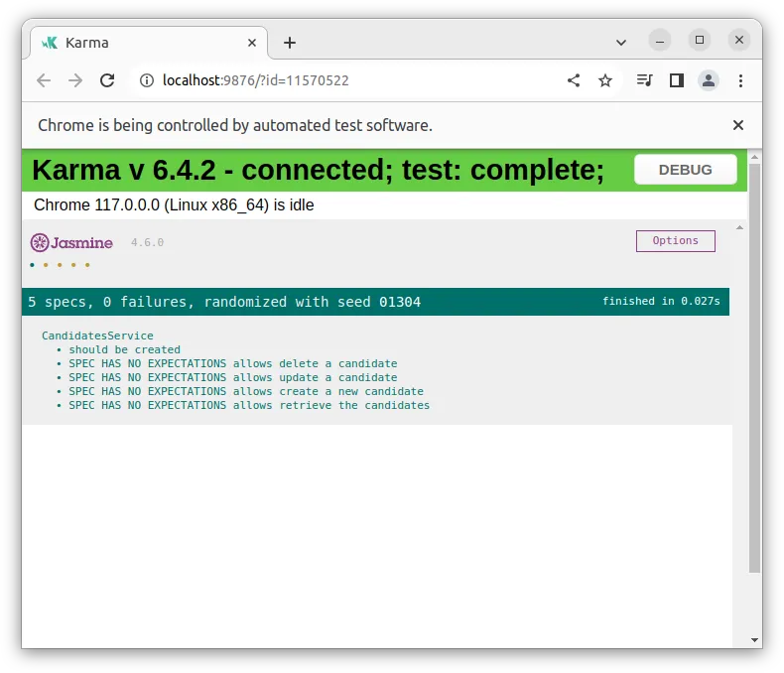Open 'allows delete a candidate' spec

coord(233,364)
